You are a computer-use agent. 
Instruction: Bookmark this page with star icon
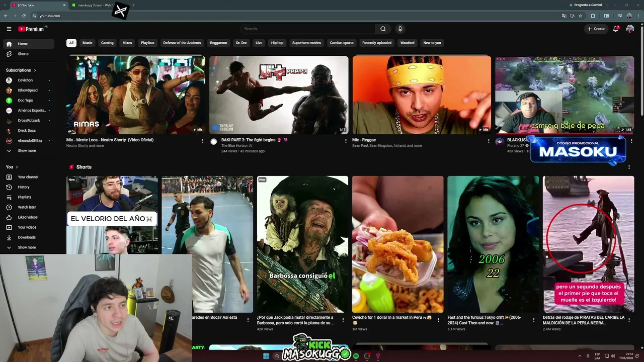(x=580, y=16)
